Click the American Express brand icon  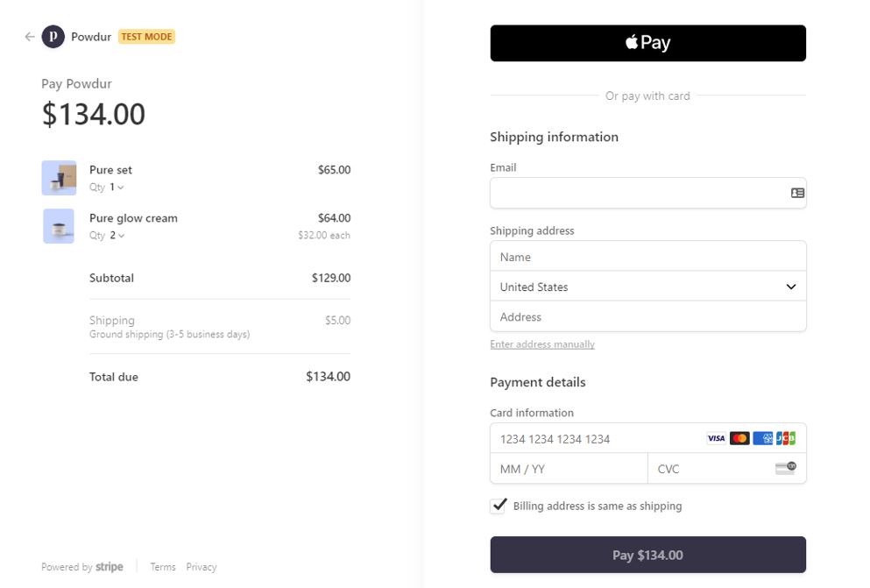click(763, 438)
